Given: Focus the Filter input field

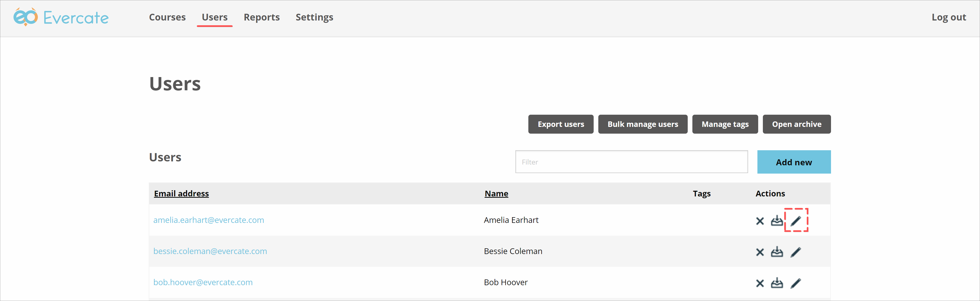Looking at the screenshot, I should [x=631, y=162].
